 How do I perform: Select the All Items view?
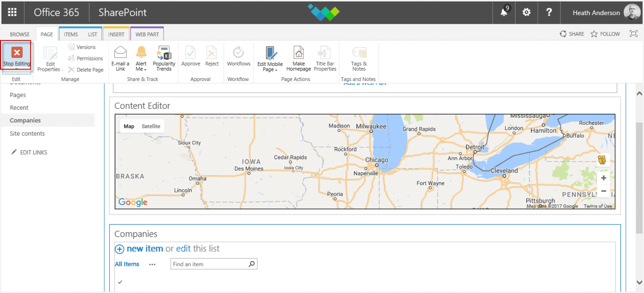[127, 264]
